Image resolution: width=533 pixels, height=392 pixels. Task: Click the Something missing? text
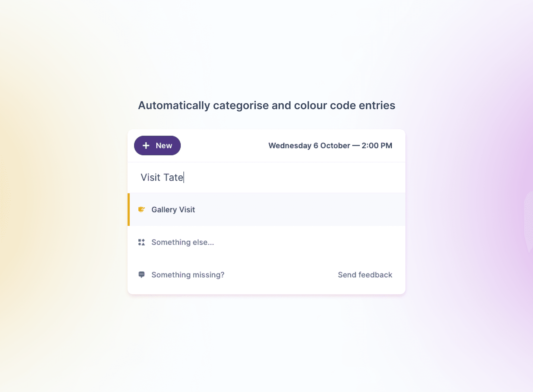coord(188,275)
